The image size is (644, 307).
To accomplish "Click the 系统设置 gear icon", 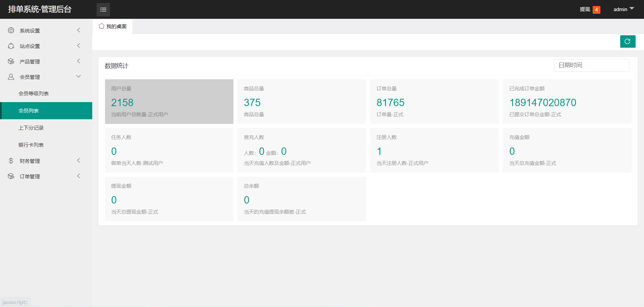I will [11, 31].
